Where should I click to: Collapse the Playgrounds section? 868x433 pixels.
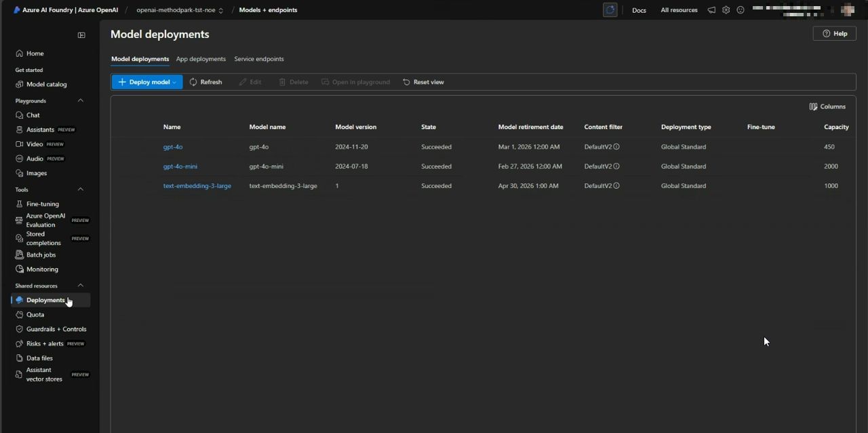point(81,100)
